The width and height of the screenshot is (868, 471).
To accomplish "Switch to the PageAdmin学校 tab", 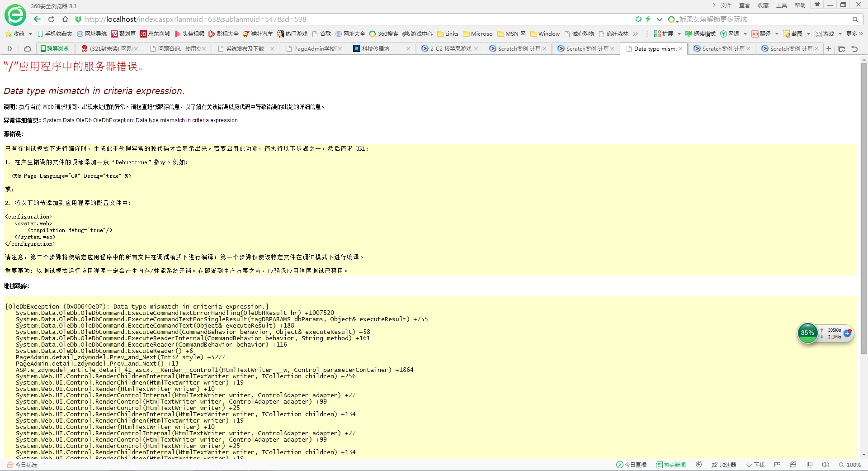I will (314, 48).
